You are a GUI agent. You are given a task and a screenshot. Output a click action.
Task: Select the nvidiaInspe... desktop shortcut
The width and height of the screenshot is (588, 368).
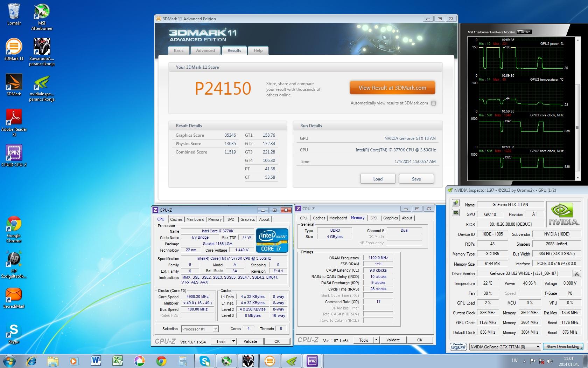42,88
